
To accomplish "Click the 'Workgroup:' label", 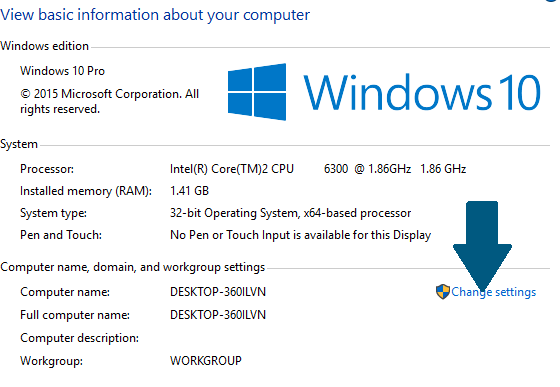I will tap(51, 361).
